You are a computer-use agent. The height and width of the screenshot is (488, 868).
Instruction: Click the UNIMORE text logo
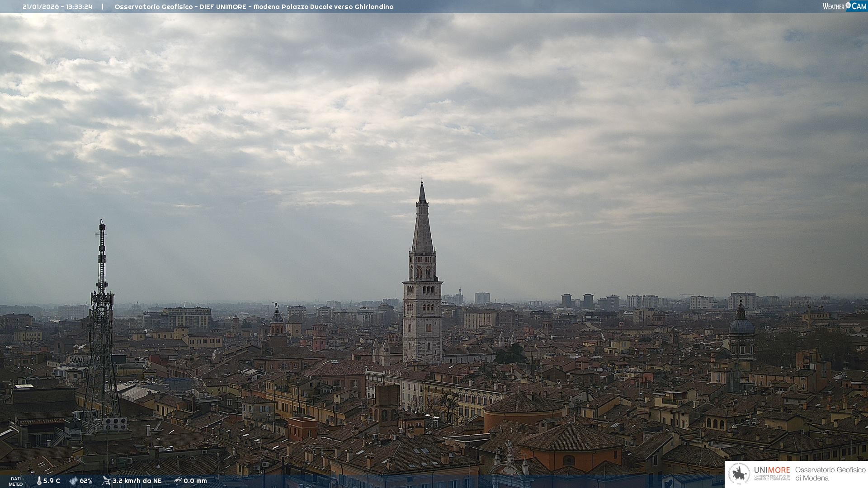coord(772,470)
